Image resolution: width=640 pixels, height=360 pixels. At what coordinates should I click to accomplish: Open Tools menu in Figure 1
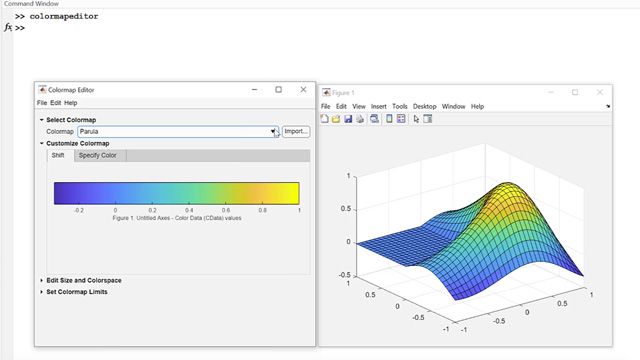click(x=400, y=106)
